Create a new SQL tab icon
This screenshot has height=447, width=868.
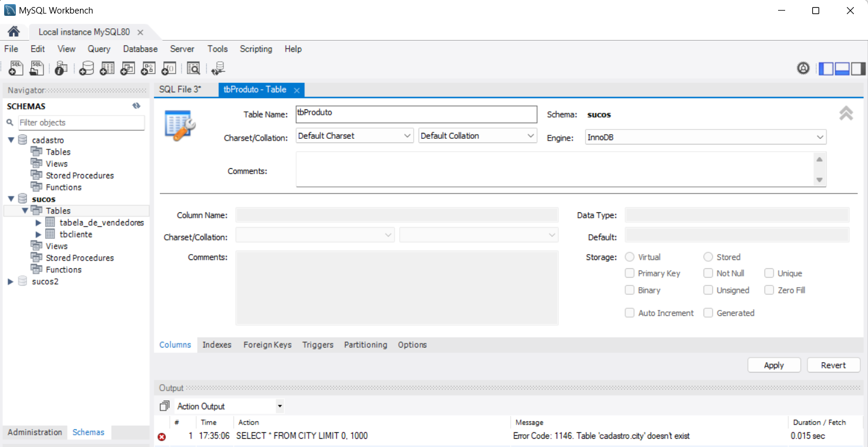[16, 68]
